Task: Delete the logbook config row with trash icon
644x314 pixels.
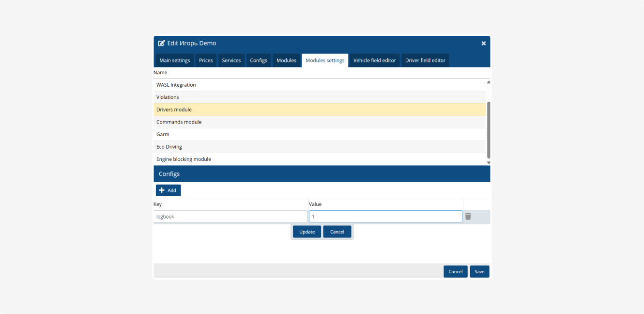Action: 468,217
